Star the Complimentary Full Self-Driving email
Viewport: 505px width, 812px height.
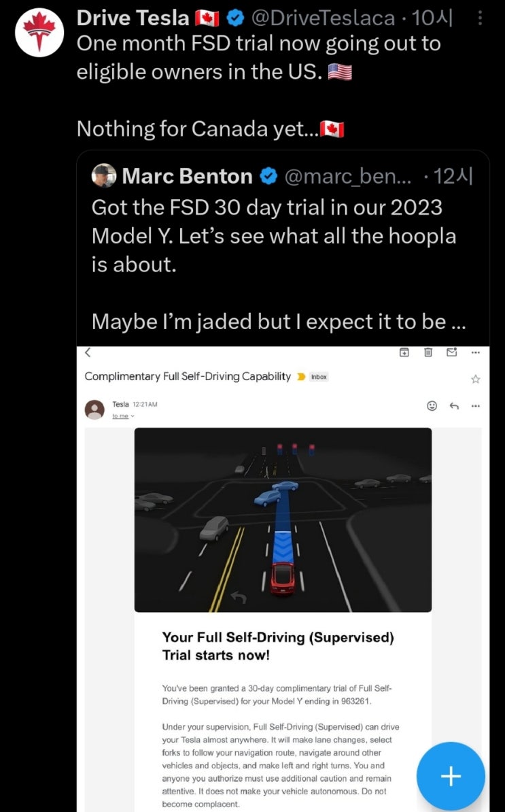pyautogui.click(x=475, y=379)
